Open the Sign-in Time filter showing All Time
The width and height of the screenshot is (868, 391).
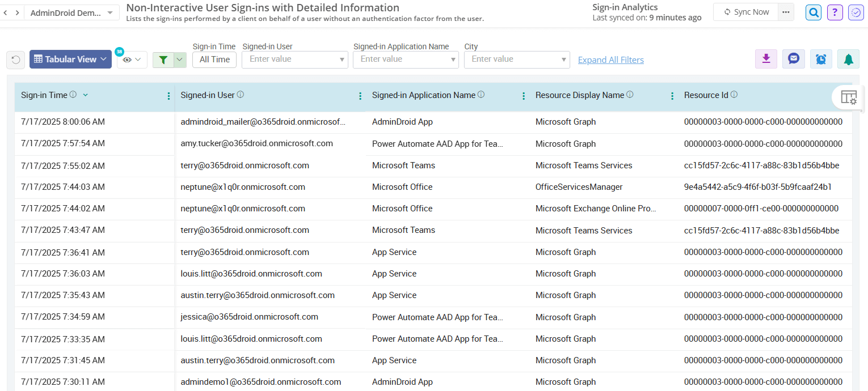[x=214, y=59]
